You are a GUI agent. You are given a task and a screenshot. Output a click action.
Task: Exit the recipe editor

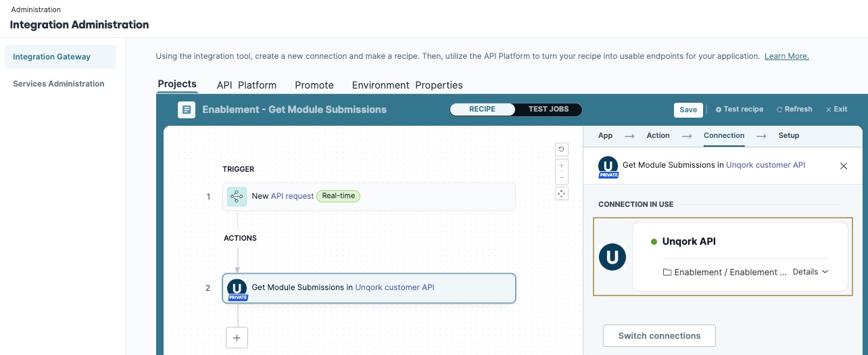pos(836,110)
